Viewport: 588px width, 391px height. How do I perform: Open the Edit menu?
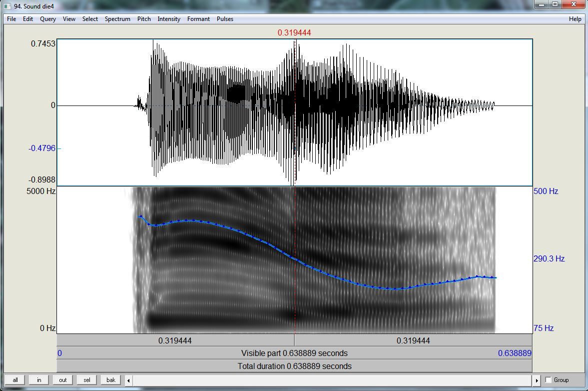28,19
